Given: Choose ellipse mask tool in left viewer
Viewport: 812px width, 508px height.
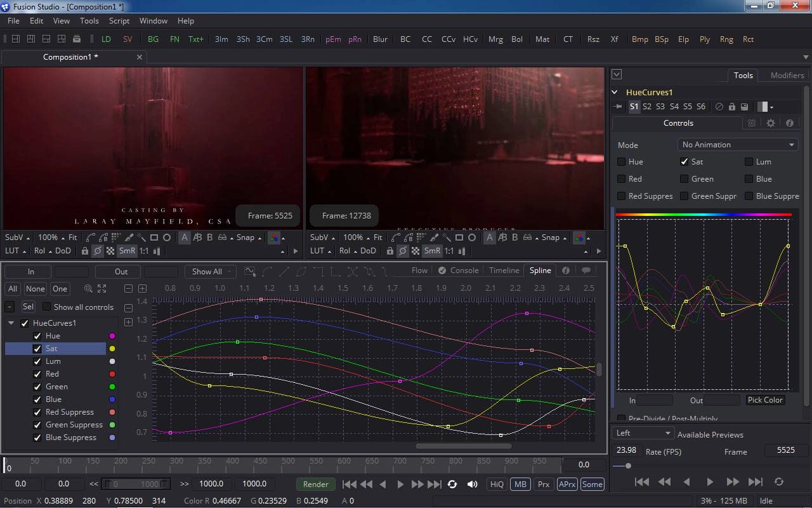Looking at the screenshot, I should [167, 237].
